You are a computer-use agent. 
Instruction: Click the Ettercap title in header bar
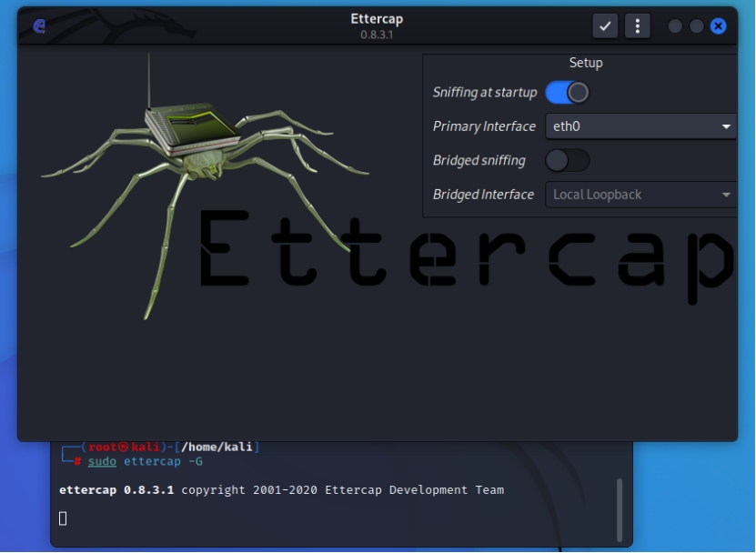pos(377,19)
